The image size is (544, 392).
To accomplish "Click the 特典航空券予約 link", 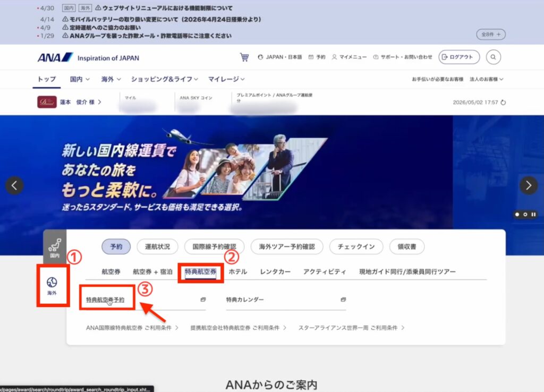I will point(105,300).
